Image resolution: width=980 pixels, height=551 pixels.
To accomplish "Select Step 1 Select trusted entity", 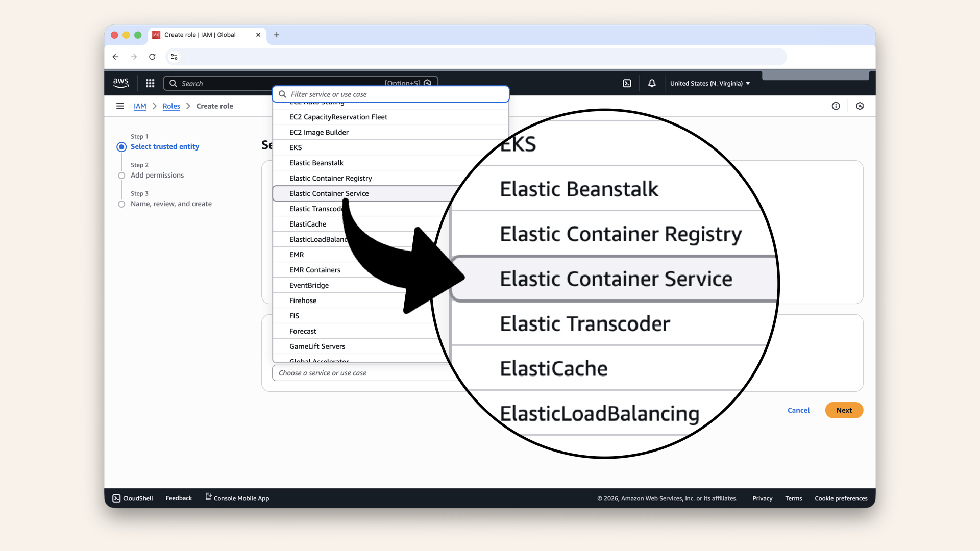I will [x=121, y=146].
